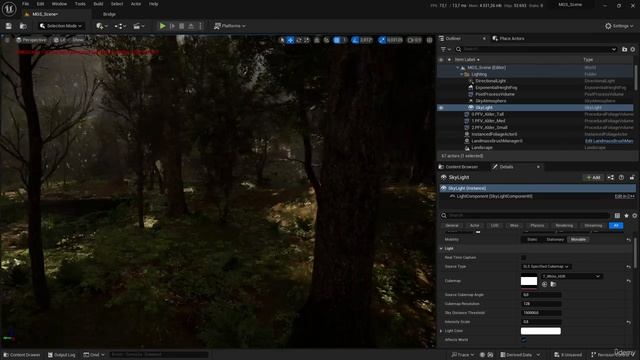Select SkyAtmosphere in the Outliner
Screen dimensions: 640x360
(x=491, y=101)
